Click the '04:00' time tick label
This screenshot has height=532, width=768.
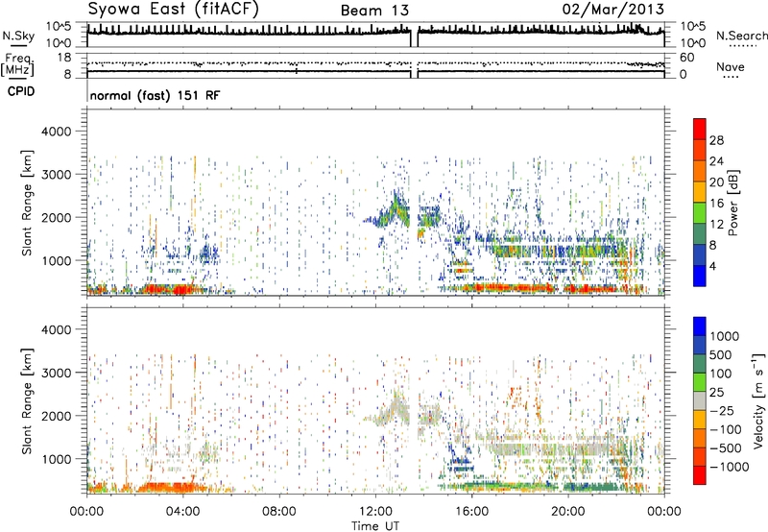(182, 512)
